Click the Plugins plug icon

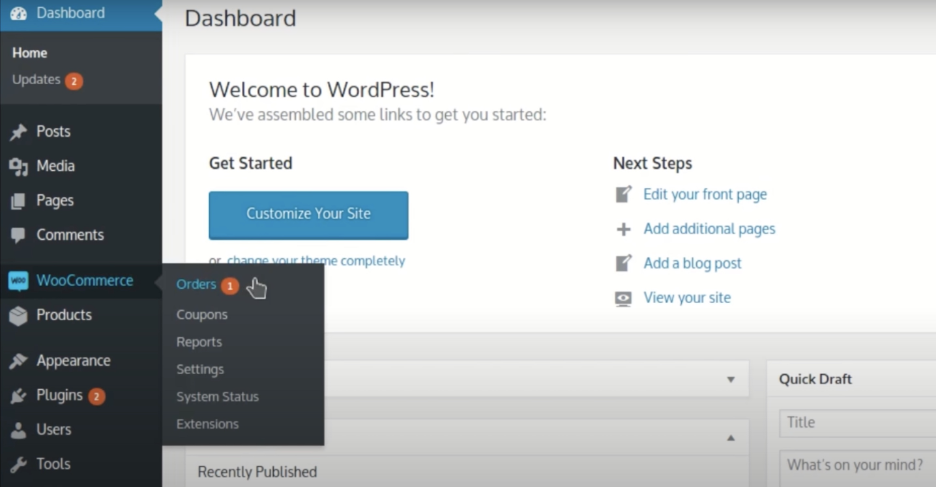point(18,396)
